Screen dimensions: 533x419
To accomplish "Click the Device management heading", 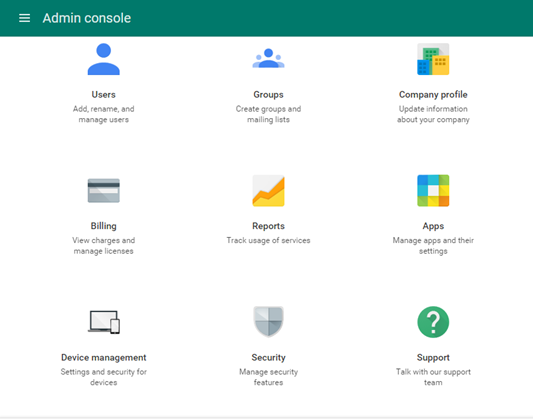I will (x=104, y=357).
